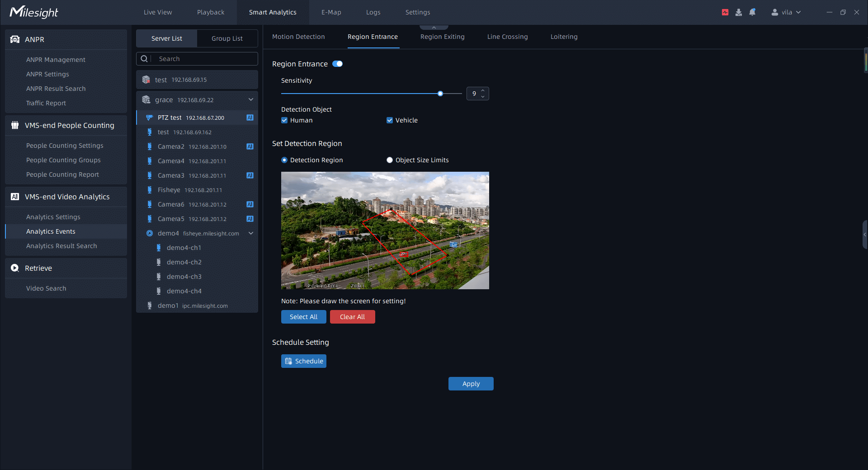Uncheck the Human detection checkbox
Viewport: 868px width, 470px height.
point(284,120)
